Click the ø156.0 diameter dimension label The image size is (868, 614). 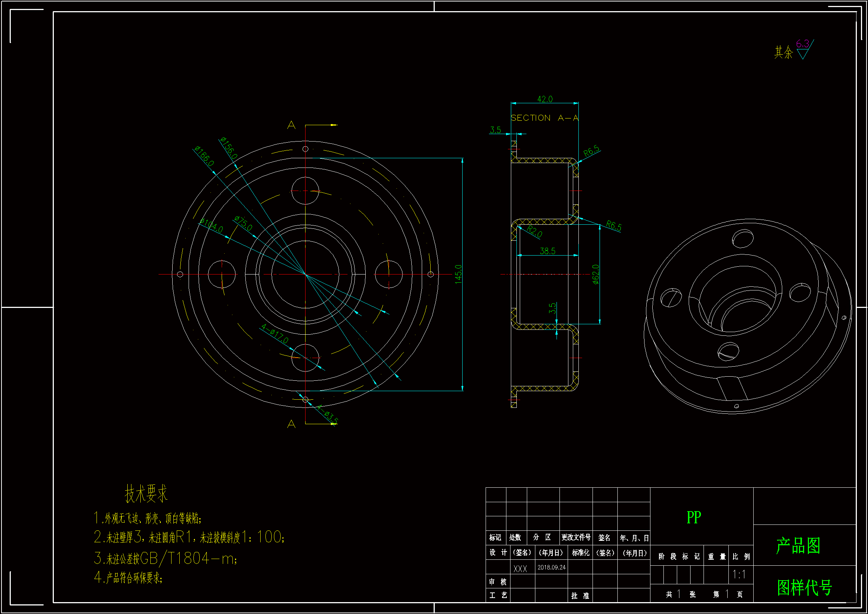tap(229, 148)
